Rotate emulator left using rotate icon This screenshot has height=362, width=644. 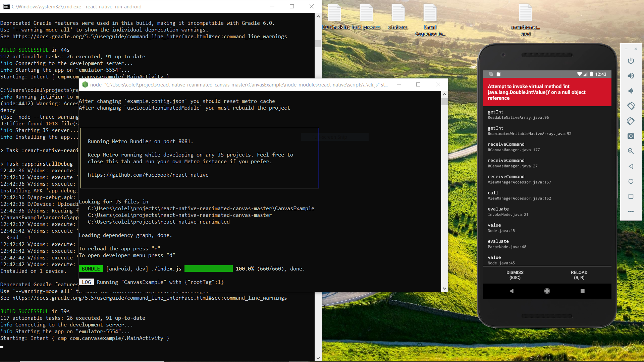631,106
